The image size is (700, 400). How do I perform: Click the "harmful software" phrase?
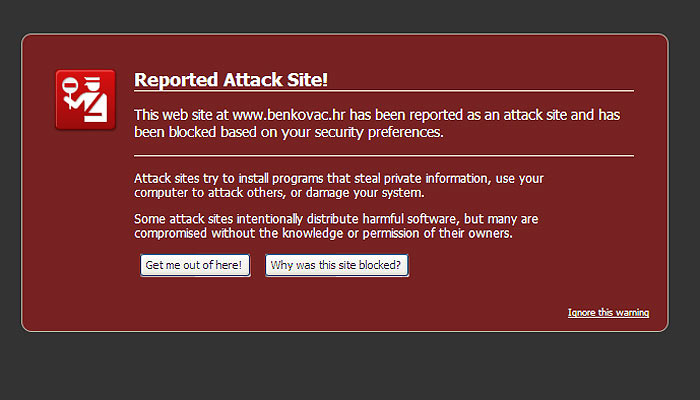click(446, 218)
